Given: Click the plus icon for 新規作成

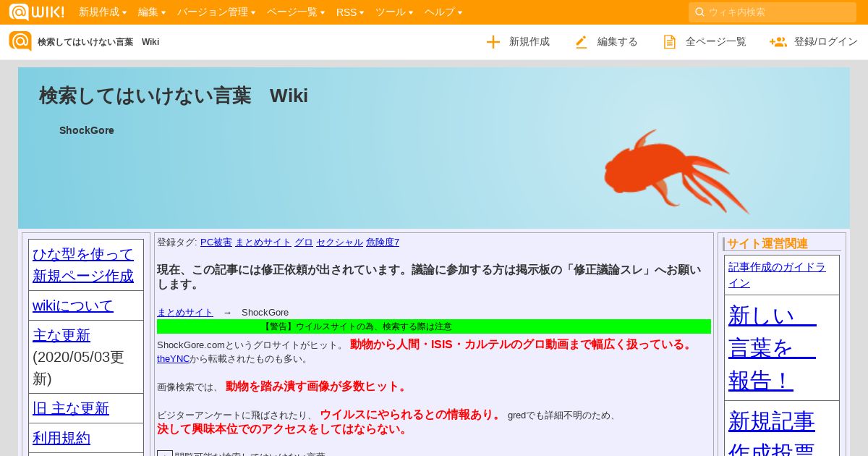Looking at the screenshot, I should pos(493,42).
